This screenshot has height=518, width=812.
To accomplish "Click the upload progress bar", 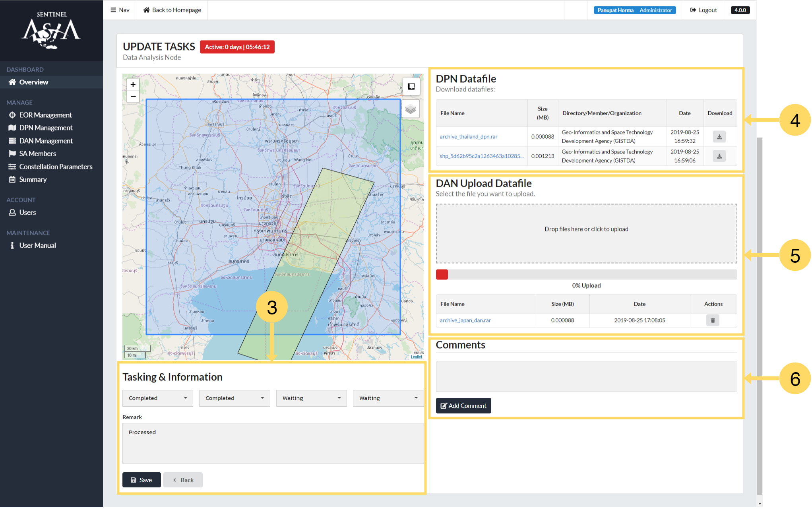I will point(586,275).
